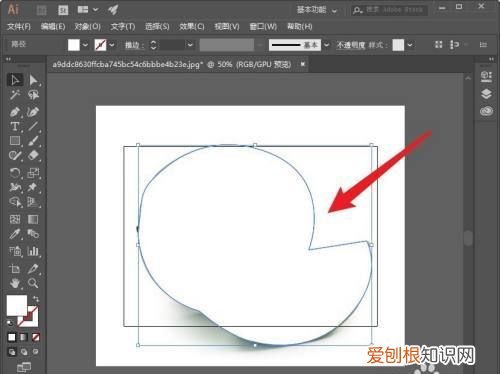Expand the fill color dropdown in control bar
The height and width of the screenshot is (374, 500).
point(86,45)
